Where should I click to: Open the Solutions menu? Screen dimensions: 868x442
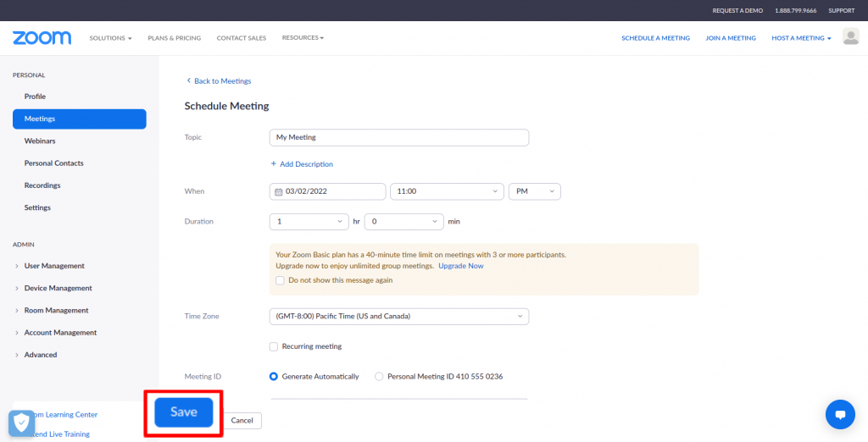coord(110,38)
